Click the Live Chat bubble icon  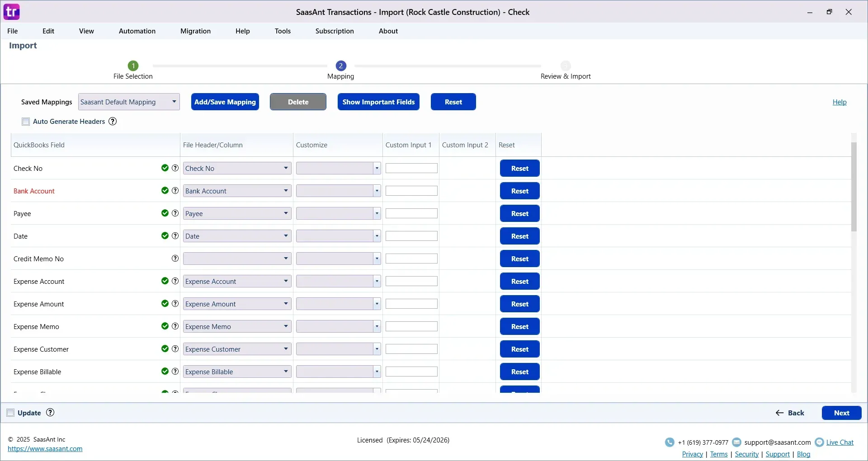[819, 442]
